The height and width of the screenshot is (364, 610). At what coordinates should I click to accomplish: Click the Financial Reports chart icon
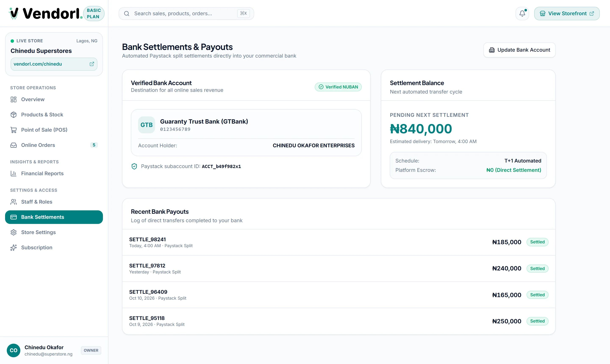click(x=14, y=173)
